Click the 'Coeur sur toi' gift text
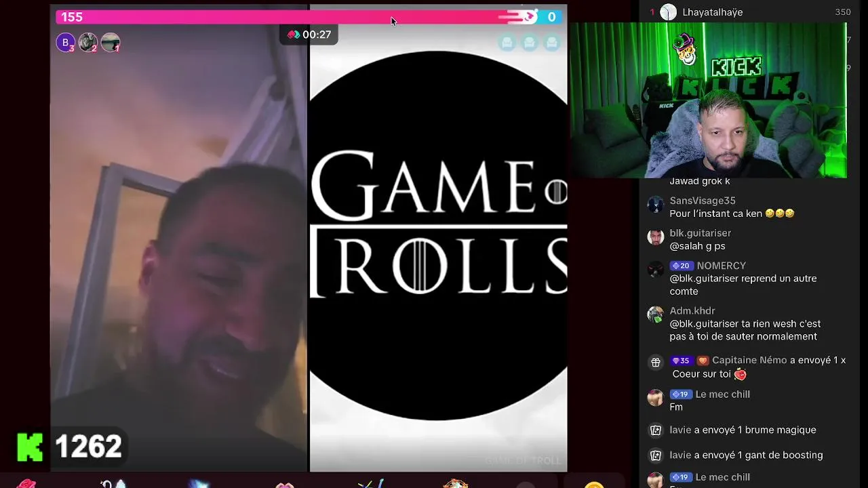The height and width of the screenshot is (488, 868). (x=709, y=374)
